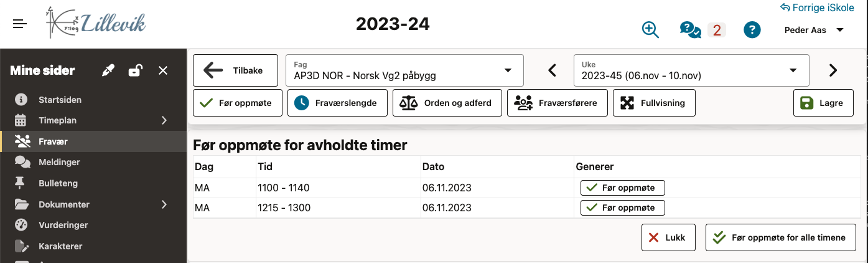Toggle the padlock icon in sidebar
Image resolution: width=868 pixels, height=263 pixels.
(135, 70)
